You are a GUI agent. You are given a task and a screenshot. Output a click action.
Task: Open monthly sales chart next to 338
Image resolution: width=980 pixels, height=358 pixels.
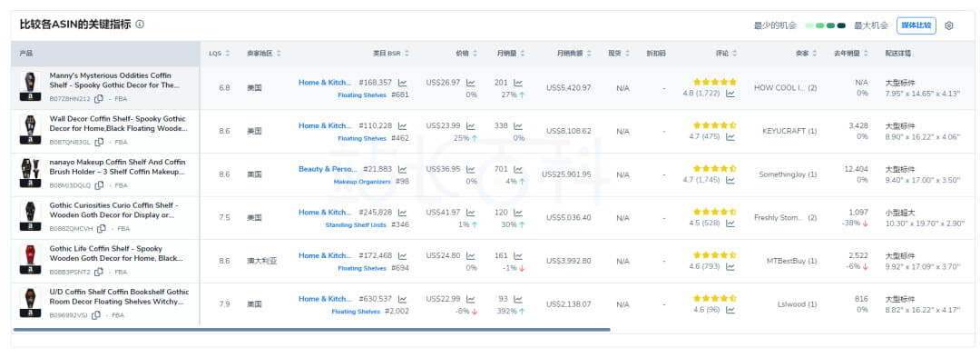[518, 125]
